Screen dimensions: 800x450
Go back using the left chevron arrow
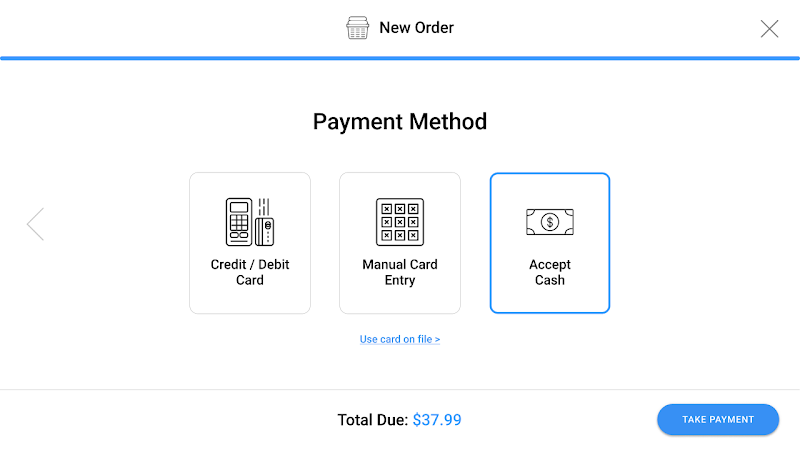(x=36, y=224)
